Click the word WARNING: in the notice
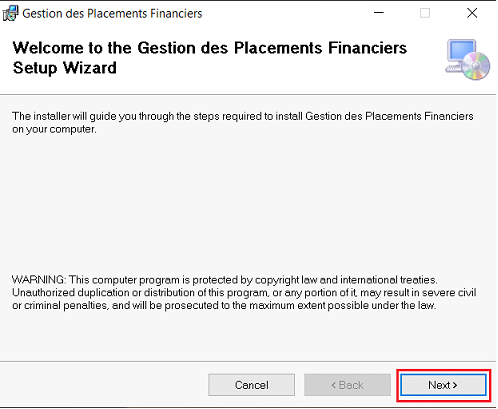Viewport: 498px width, 409px height. (x=39, y=279)
